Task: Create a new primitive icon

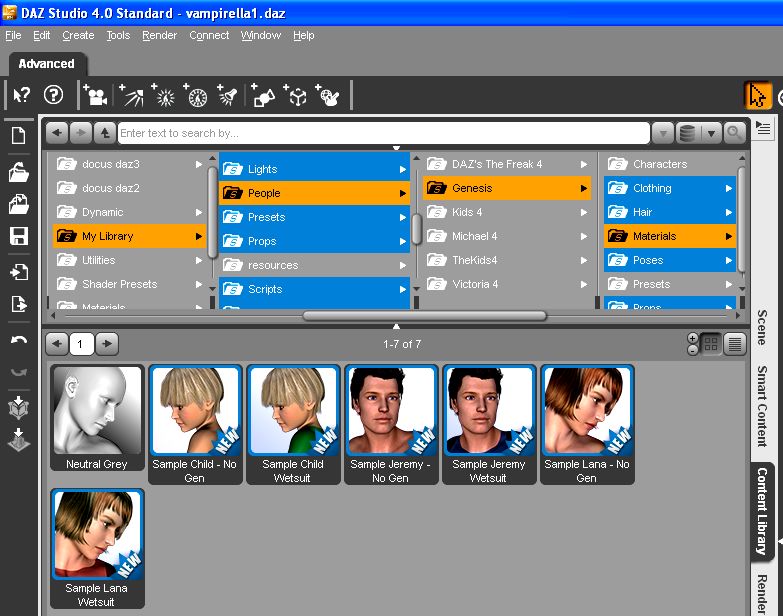Action: coord(263,95)
